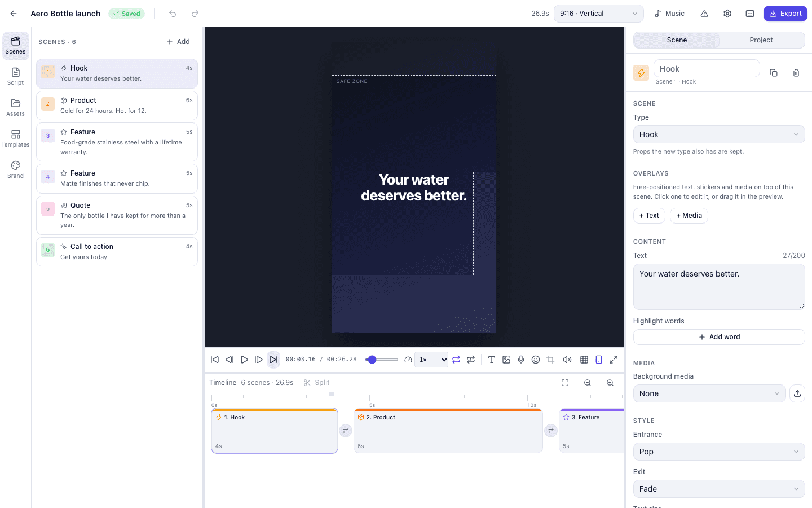
Task: Toggle loop current scene
Action: pyautogui.click(x=471, y=360)
